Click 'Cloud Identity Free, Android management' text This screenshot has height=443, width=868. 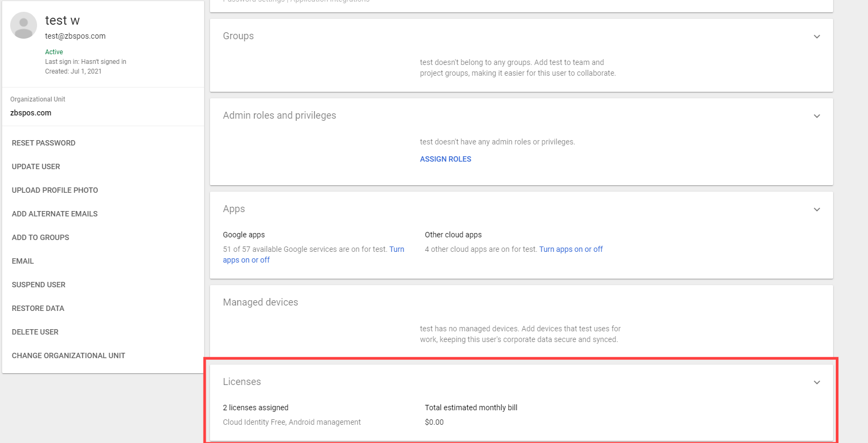coord(292,422)
